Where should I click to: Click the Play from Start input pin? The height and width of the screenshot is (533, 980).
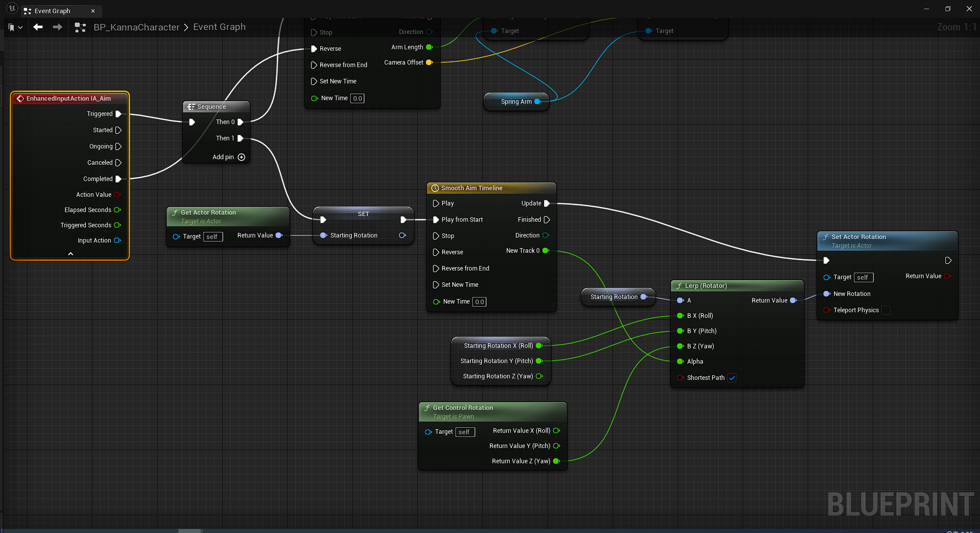coord(436,220)
